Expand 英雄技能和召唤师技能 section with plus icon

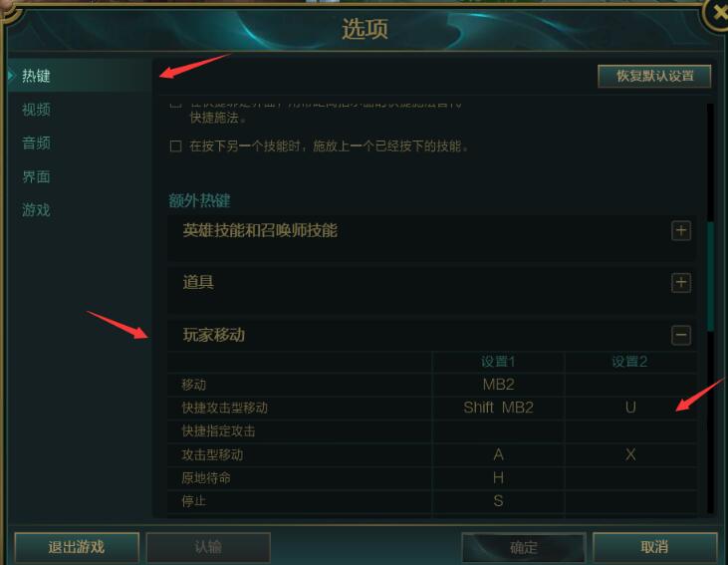pos(681,230)
